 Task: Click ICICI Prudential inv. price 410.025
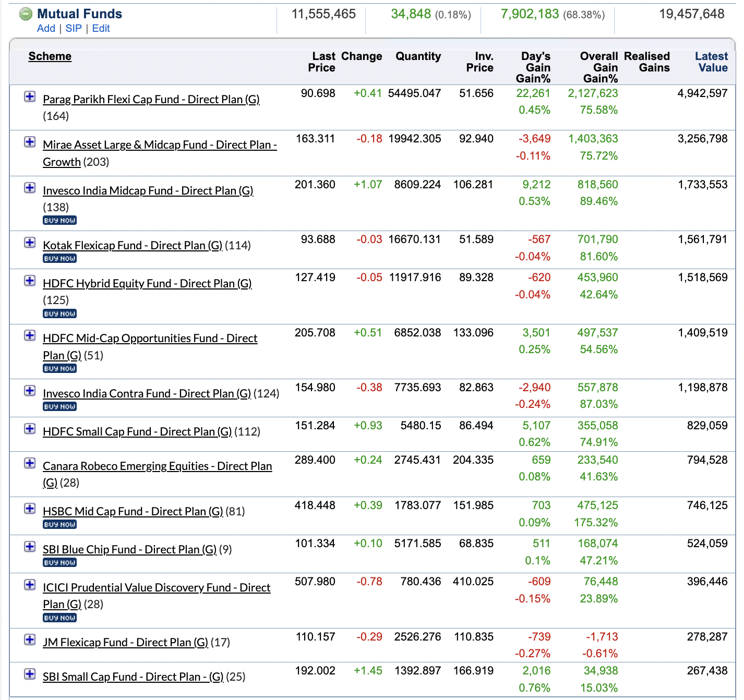coord(473,582)
